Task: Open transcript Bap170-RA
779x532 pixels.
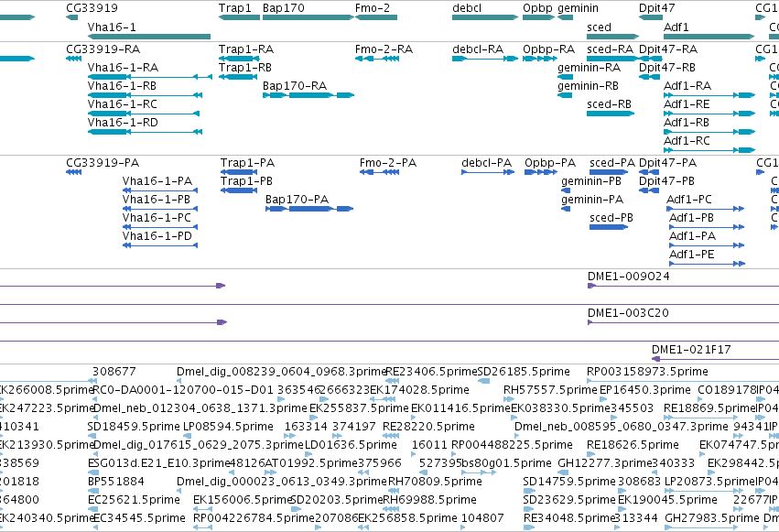Action: click(x=295, y=86)
